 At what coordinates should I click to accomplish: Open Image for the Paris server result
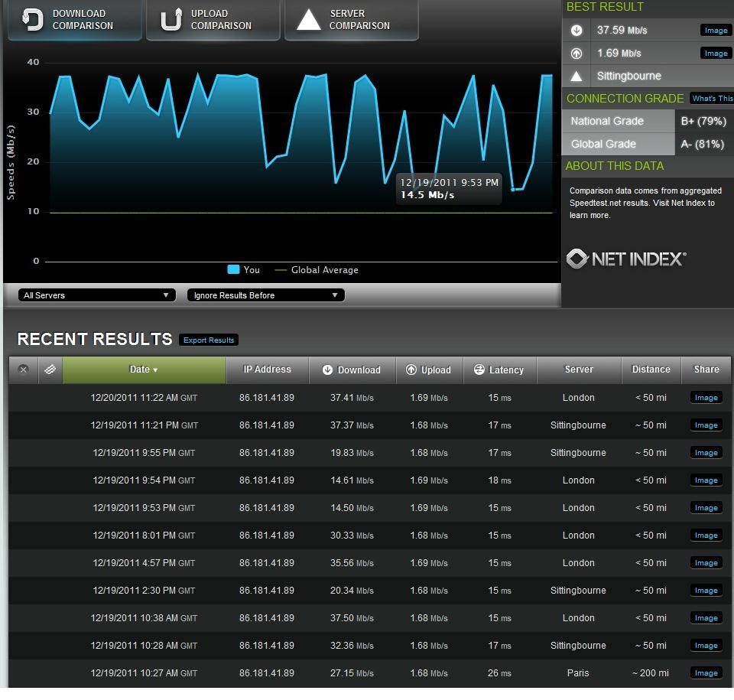click(706, 673)
